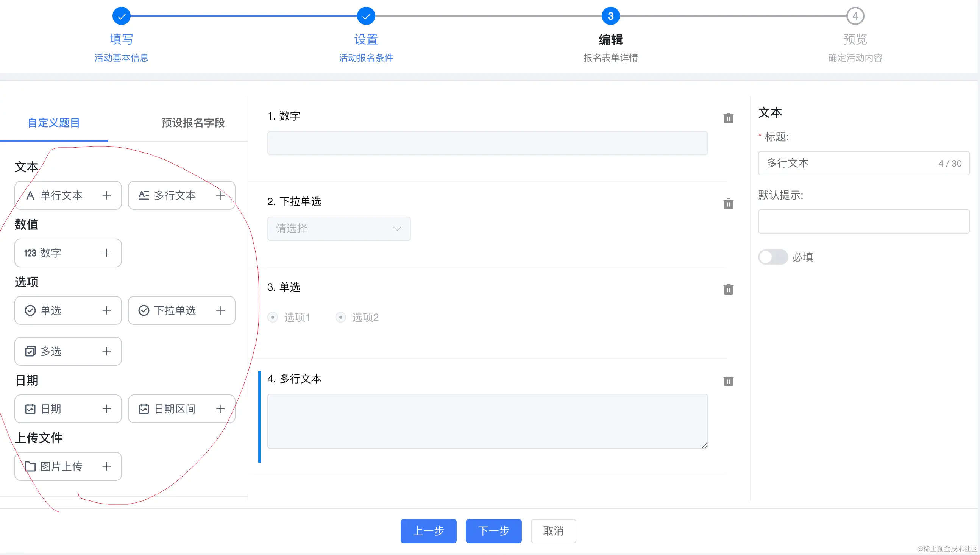
Task: Click plus icon on 多行文本 item
Action: click(x=220, y=196)
